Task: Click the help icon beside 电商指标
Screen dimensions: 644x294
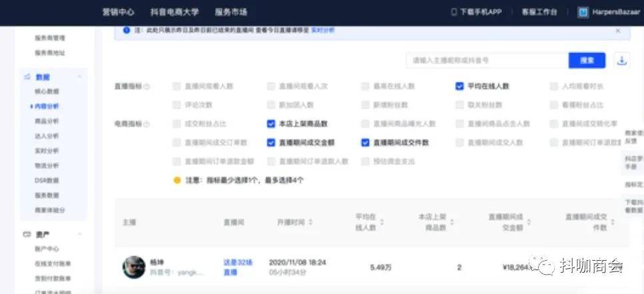Action: [x=147, y=124]
